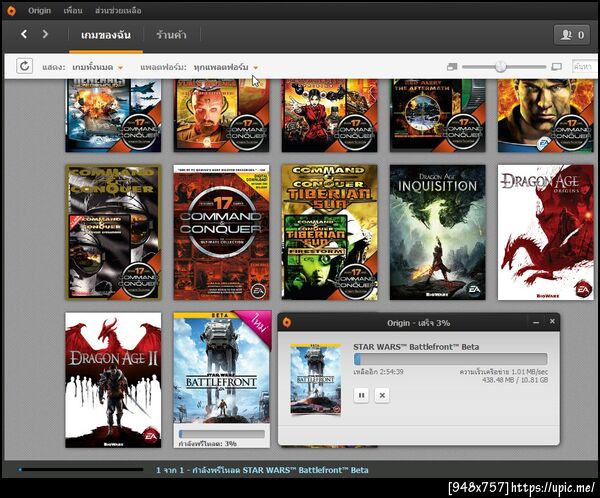Click the Origin icon in download popup title
Screen dimensions: 600x498
[287, 323]
